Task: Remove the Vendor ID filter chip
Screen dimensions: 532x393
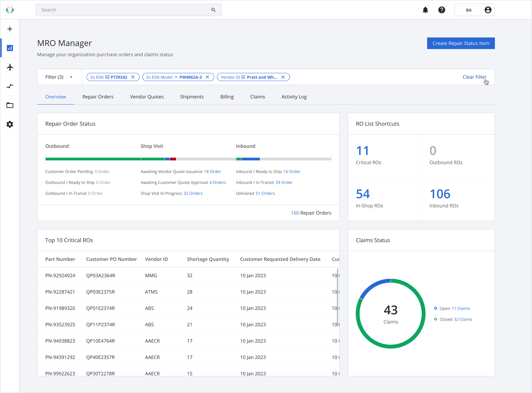Action: 283,77
